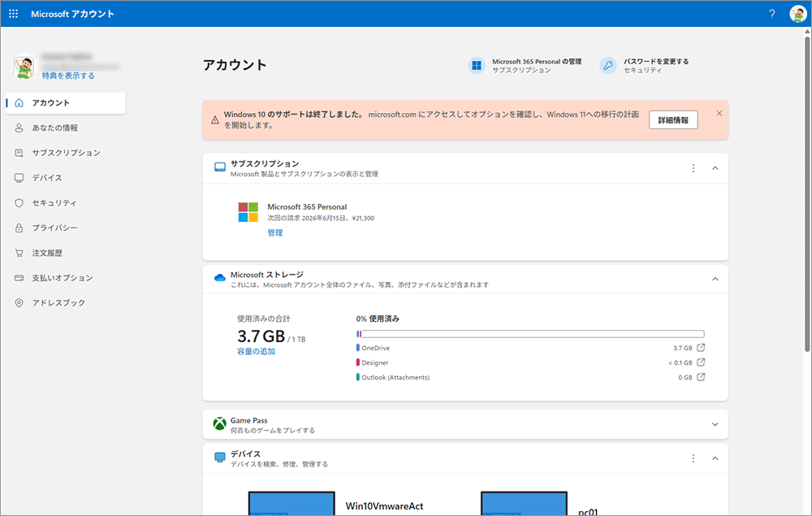
Task: Collapse the サブスクリプション section
Action: [715, 168]
